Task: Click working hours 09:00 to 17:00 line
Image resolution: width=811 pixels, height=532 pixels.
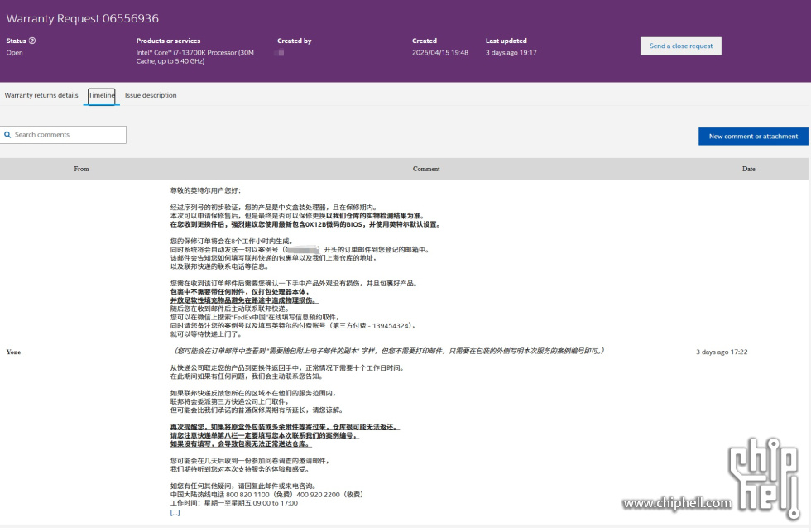Action: (233, 503)
